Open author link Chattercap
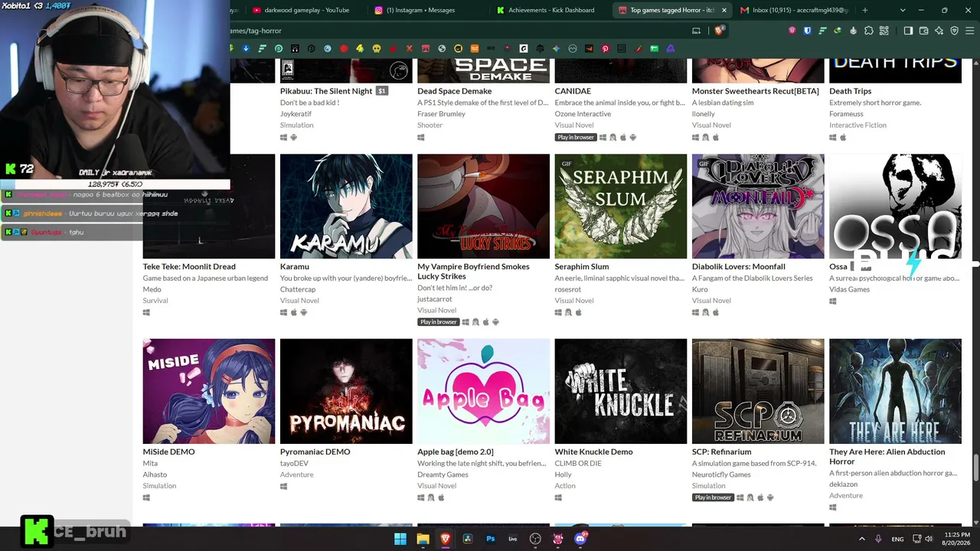This screenshot has width=980, height=551. point(298,289)
